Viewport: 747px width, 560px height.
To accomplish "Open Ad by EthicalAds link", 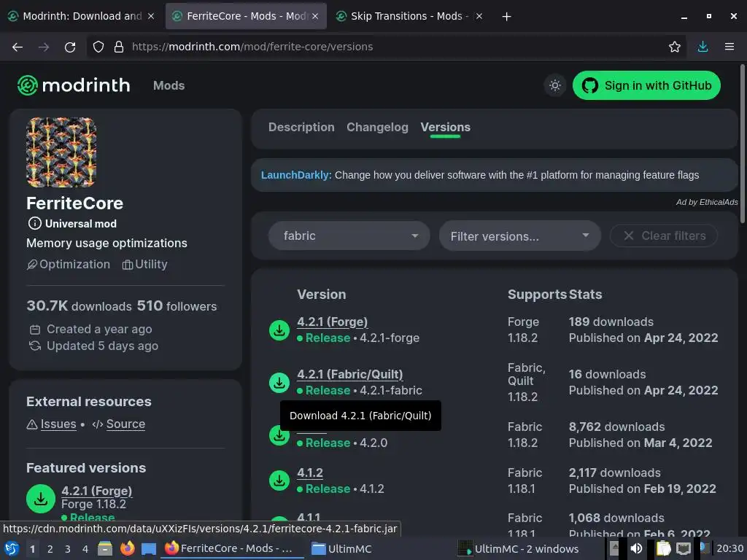I will click(707, 202).
